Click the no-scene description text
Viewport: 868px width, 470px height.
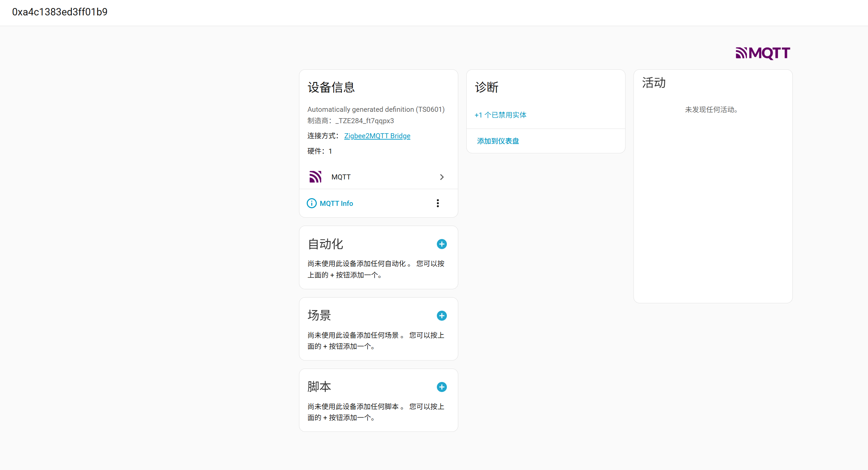(x=376, y=340)
